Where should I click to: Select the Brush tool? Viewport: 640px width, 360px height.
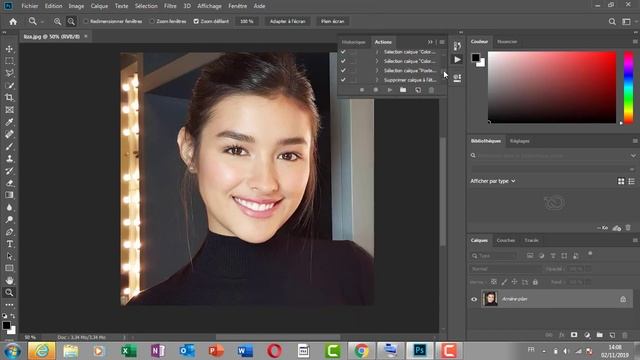[9, 146]
